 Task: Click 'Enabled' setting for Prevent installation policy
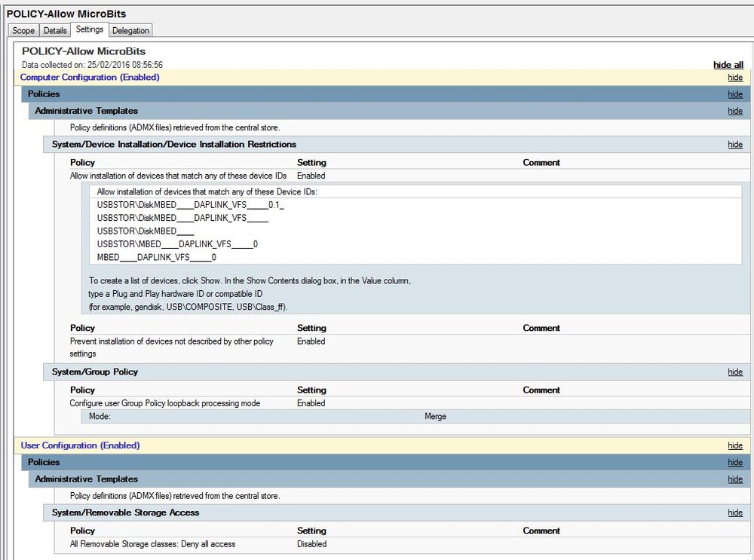(311, 341)
